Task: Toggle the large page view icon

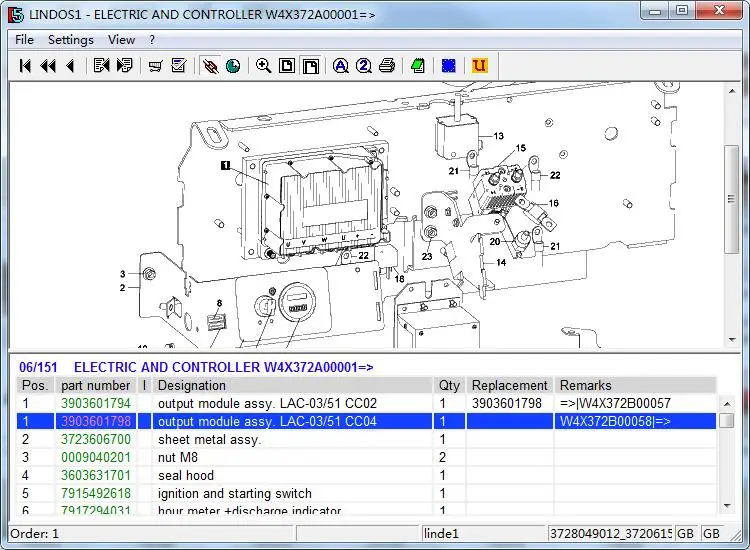Action: click(x=310, y=66)
